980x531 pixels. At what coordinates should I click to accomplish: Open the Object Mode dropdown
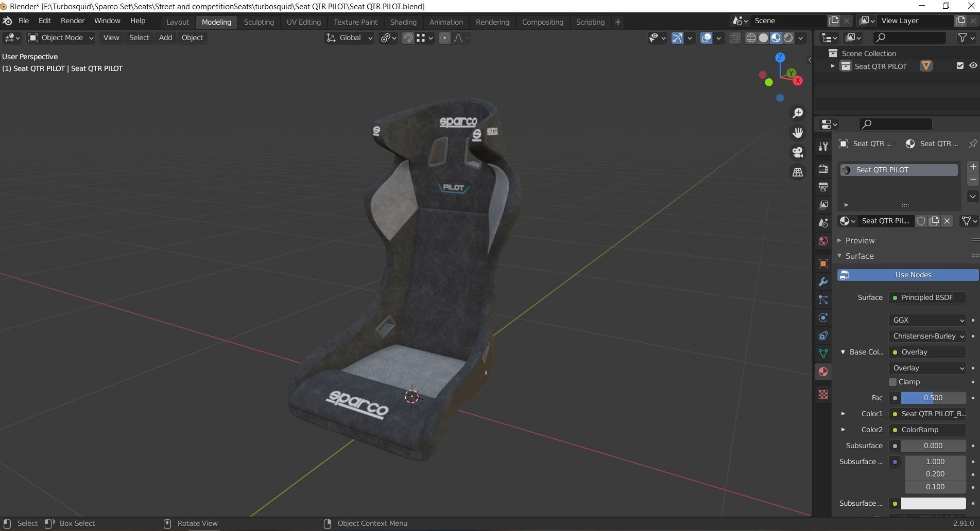(x=61, y=38)
